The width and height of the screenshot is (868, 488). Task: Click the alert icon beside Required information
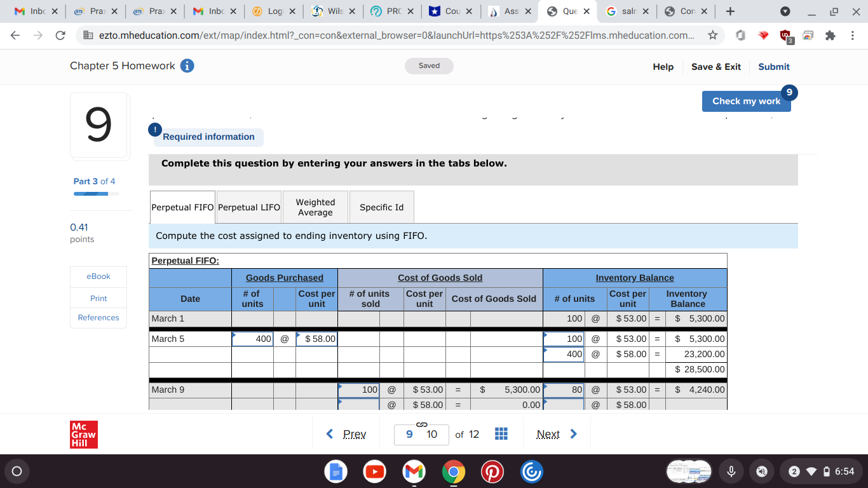(154, 129)
